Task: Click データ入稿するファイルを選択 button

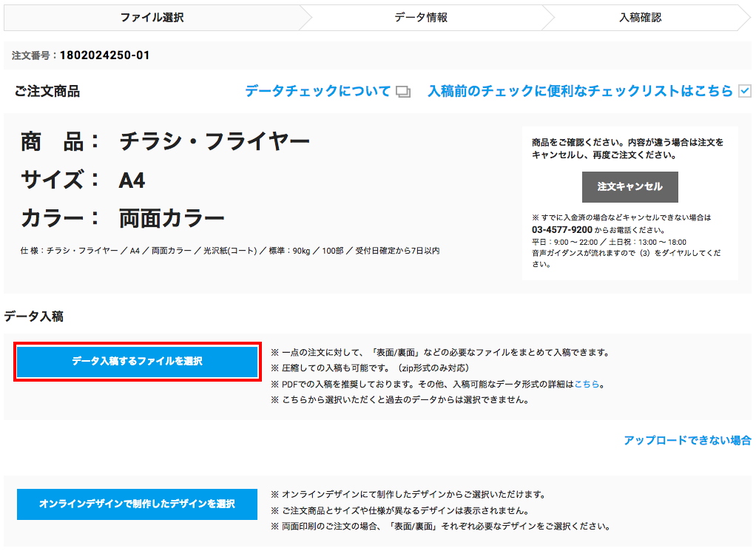Action: tap(137, 362)
